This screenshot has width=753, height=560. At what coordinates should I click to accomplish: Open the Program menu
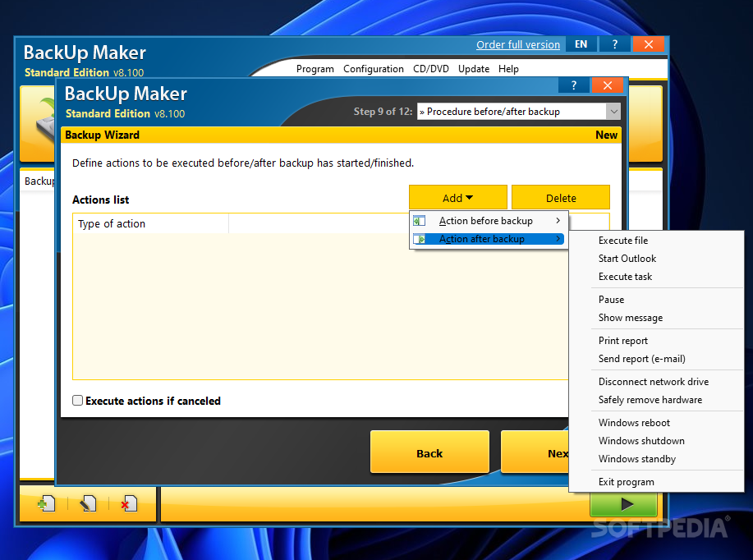(x=315, y=69)
